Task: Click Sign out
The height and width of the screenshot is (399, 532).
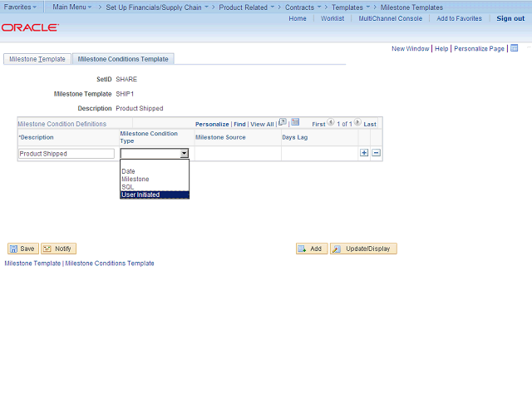Action: (x=510, y=18)
